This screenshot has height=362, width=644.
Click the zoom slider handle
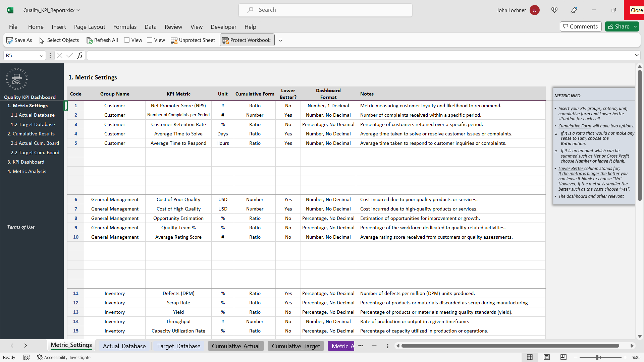tap(597, 357)
